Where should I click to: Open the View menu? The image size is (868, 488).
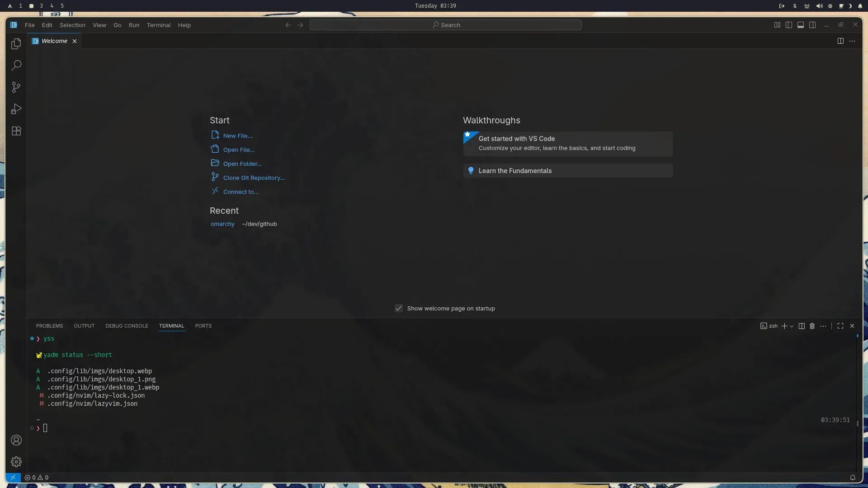(99, 25)
